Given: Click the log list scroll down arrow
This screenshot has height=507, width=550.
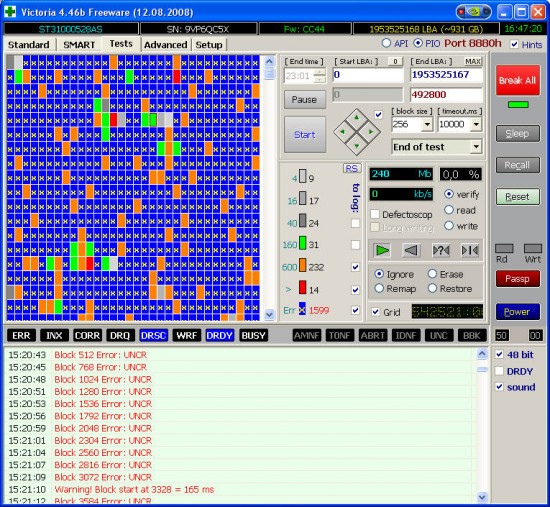Looking at the screenshot, I should pos(482,497).
